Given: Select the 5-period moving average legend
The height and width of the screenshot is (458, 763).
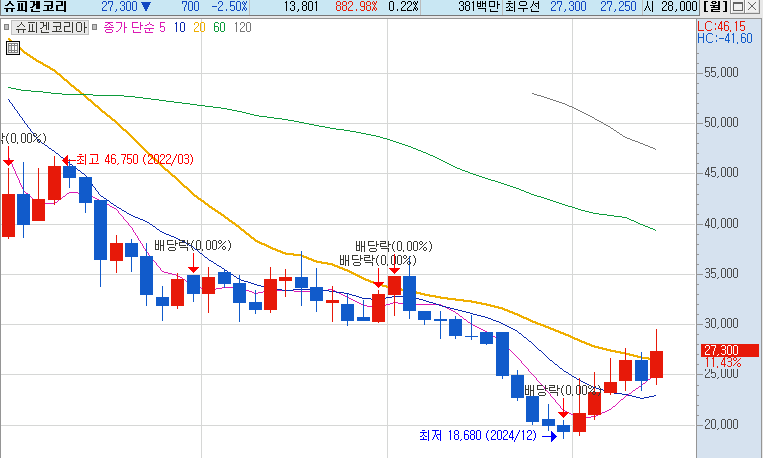Looking at the screenshot, I should tap(163, 27).
